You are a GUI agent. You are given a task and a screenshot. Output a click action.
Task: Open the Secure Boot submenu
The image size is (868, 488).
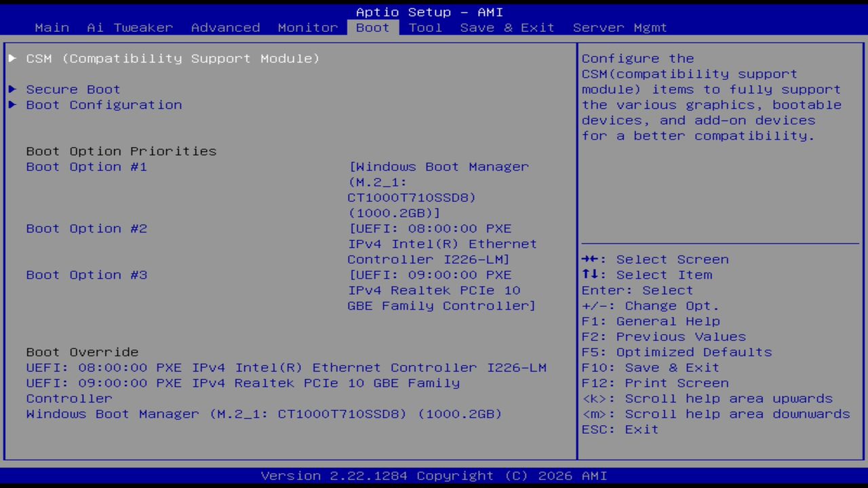tap(73, 89)
